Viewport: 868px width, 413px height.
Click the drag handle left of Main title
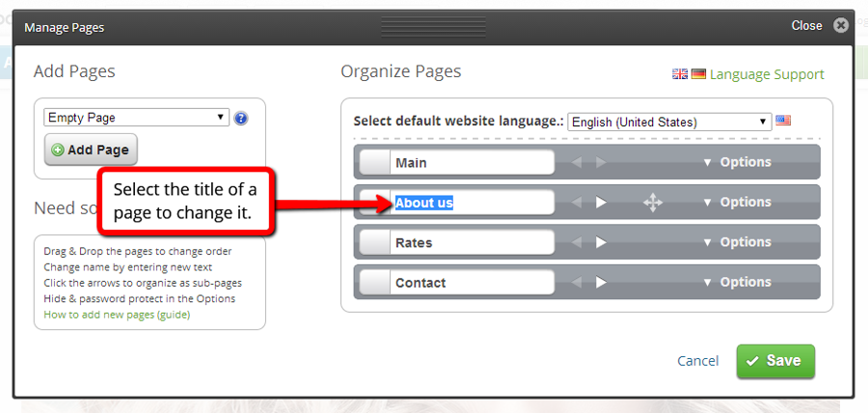(373, 162)
